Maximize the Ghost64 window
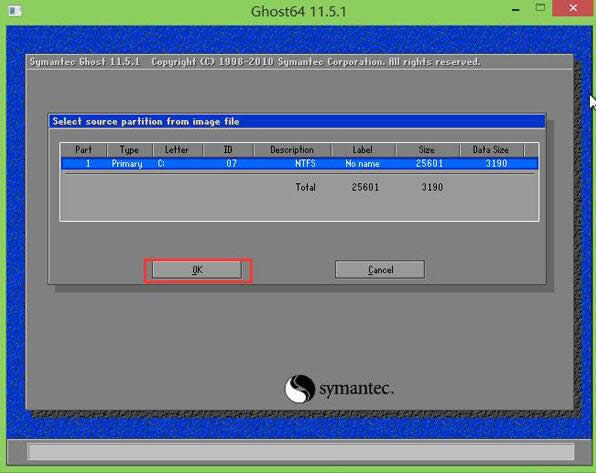Screen dimensions: 596x473 click(x=540, y=8)
